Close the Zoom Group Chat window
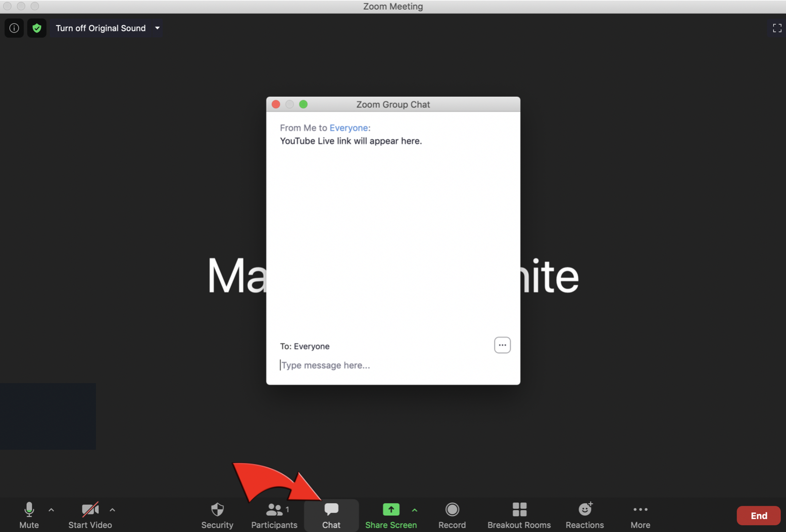 [x=276, y=104]
